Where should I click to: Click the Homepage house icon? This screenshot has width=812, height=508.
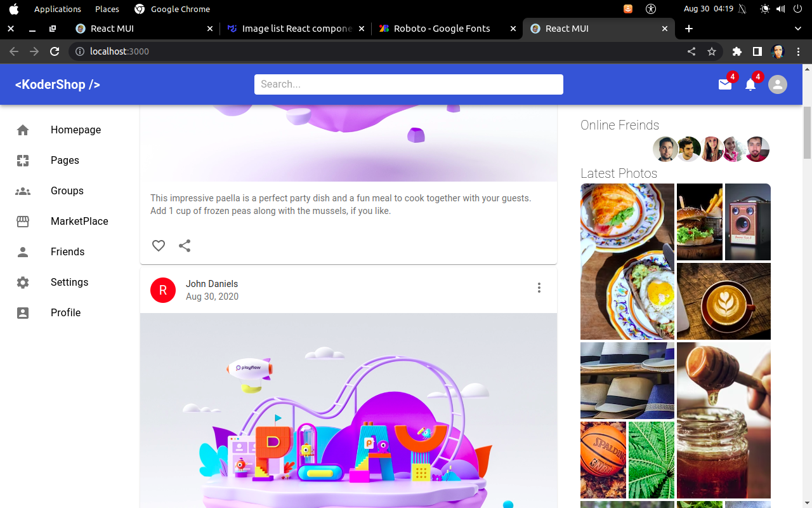[23, 130]
